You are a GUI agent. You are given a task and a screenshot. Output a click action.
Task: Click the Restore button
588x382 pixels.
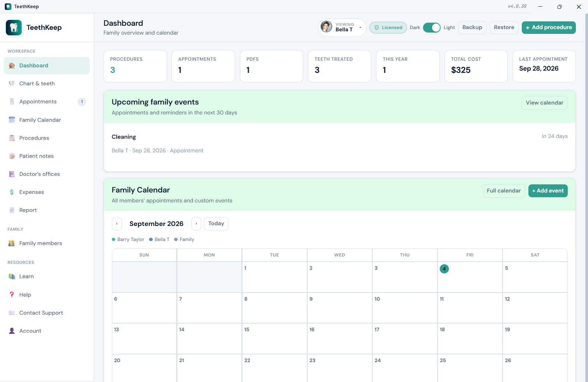504,28
